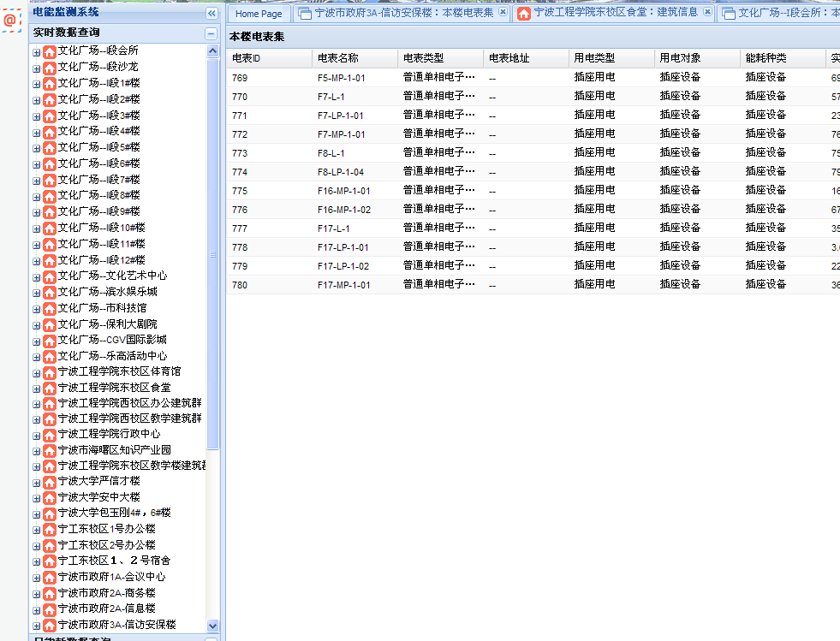Sort by 用电类型 column header

pyautogui.click(x=611, y=58)
